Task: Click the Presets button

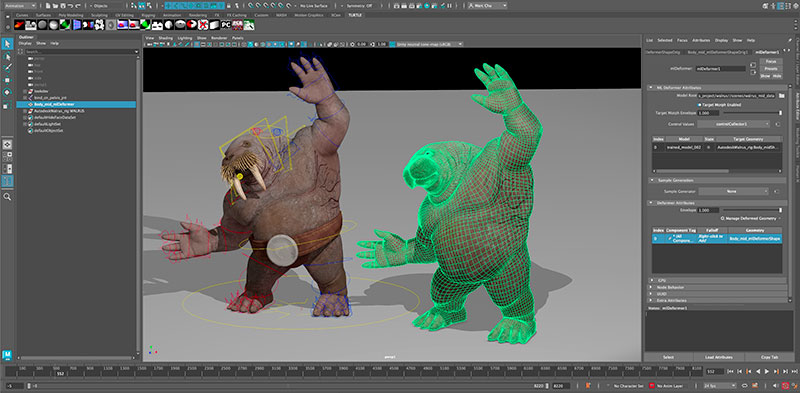Action: tap(771, 69)
